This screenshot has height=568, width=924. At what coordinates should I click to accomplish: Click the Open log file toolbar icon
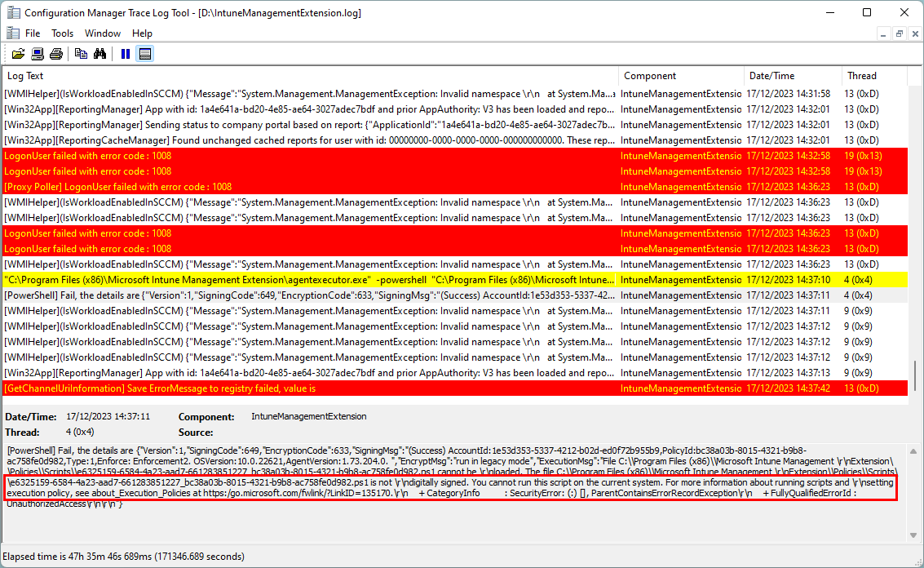tap(18, 54)
